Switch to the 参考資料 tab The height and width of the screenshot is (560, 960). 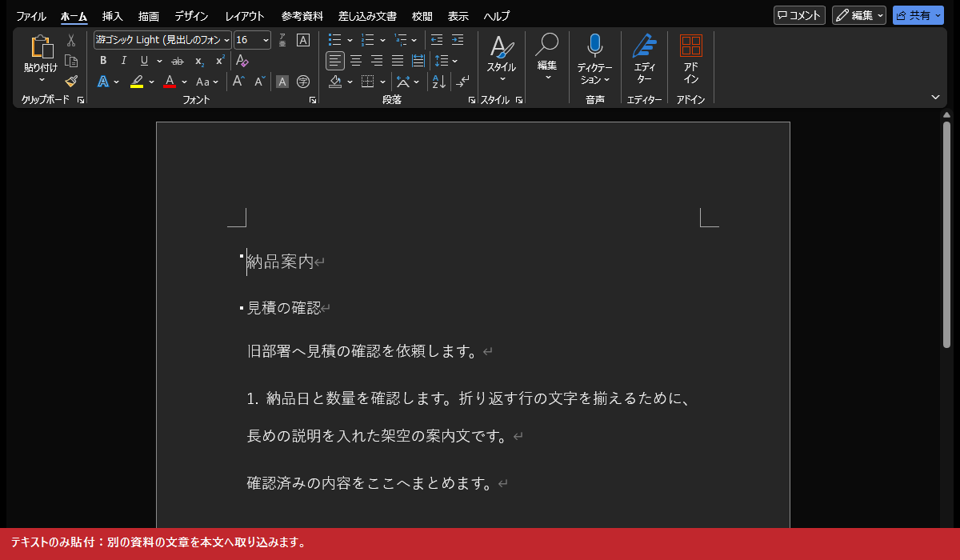pyautogui.click(x=302, y=16)
